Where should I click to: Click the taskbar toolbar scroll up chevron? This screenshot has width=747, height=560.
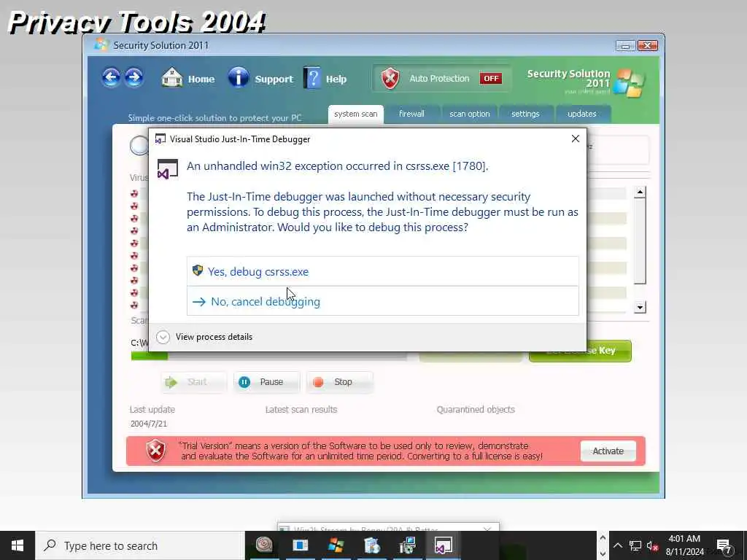(x=602, y=537)
